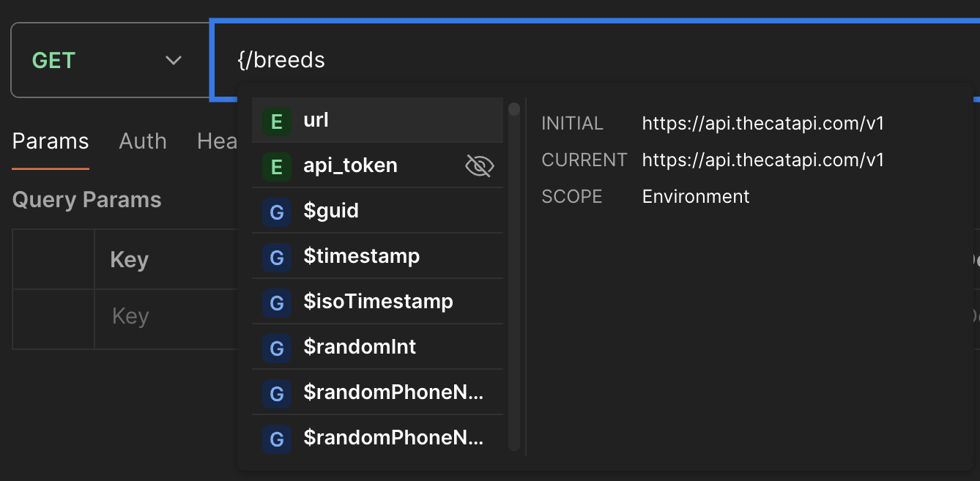Click the G icon next to $timestamp
Screen dimensions: 980x481
click(277, 257)
